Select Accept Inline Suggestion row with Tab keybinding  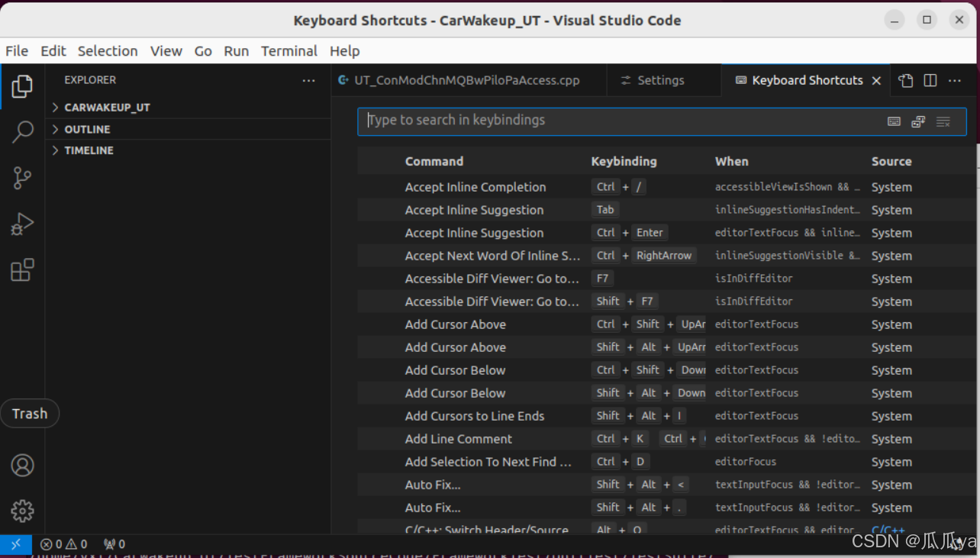(x=666, y=210)
